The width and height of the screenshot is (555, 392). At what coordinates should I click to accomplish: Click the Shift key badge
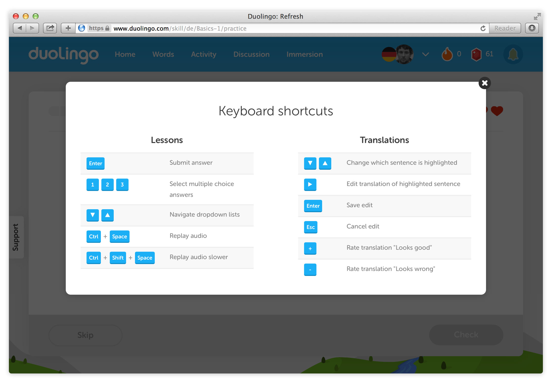[x=118, y=258]
